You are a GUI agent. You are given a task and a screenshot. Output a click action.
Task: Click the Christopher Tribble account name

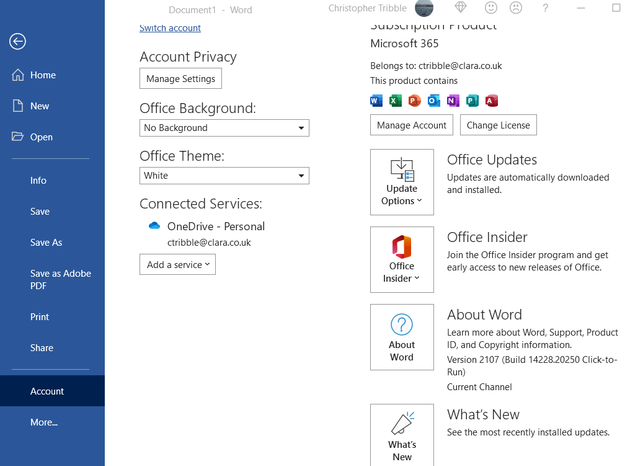point(367,8)
